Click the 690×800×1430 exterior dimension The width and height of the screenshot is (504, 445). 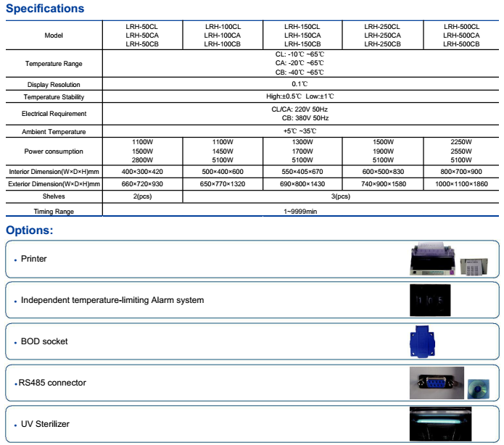pos(302,184)
